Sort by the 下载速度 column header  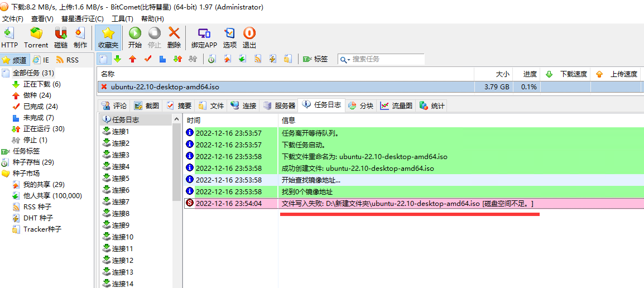click(565, 74)
